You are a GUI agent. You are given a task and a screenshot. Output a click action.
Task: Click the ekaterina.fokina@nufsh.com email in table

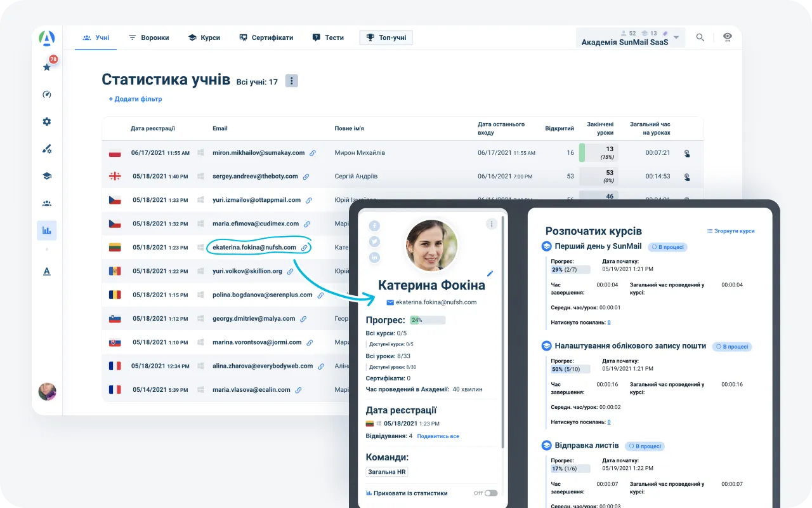tap(254, 247)
